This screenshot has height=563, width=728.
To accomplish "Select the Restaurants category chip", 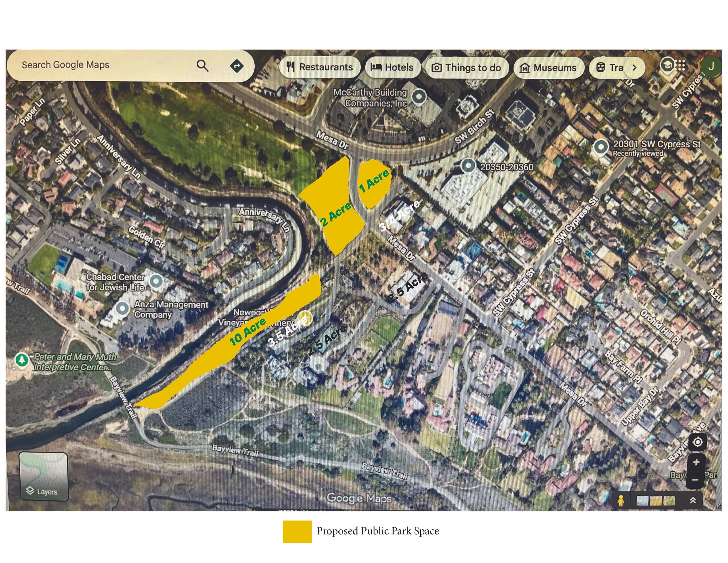I will [320, 67].
